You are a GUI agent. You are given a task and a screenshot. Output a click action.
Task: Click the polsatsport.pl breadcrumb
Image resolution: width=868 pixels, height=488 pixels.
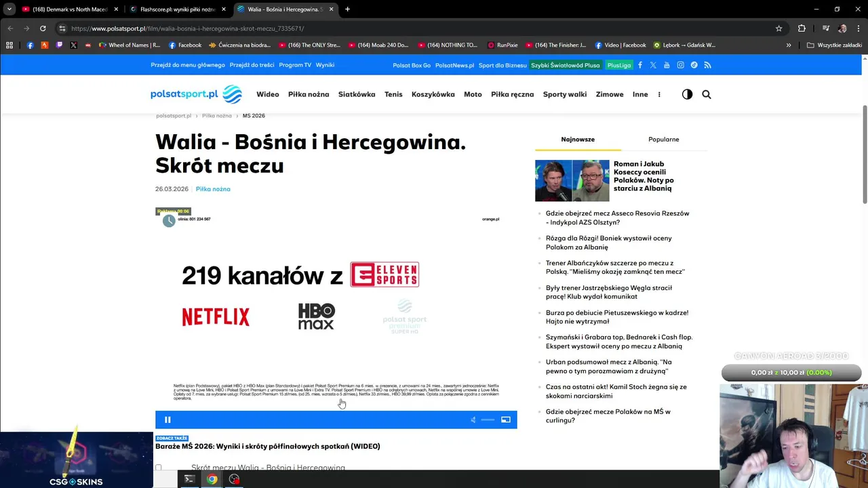pos(174,116)
